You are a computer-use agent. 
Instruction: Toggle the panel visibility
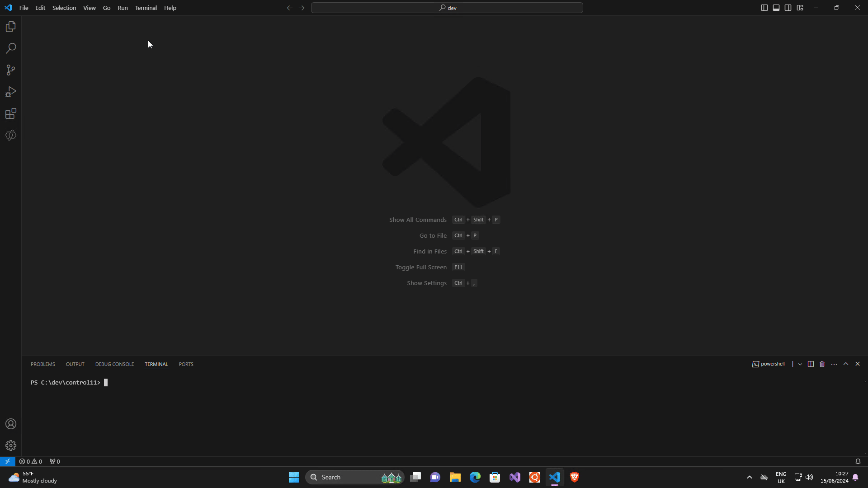[776, 8]
